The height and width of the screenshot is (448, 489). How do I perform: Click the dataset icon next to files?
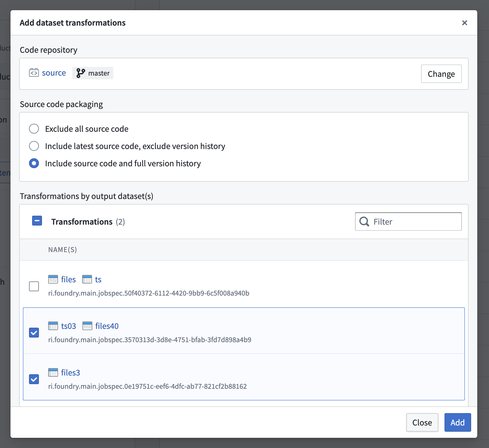point(53,279)
